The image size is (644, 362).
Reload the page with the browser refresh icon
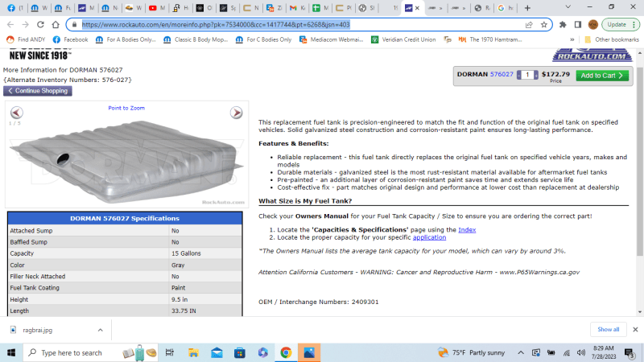click(x=54, y=24)
